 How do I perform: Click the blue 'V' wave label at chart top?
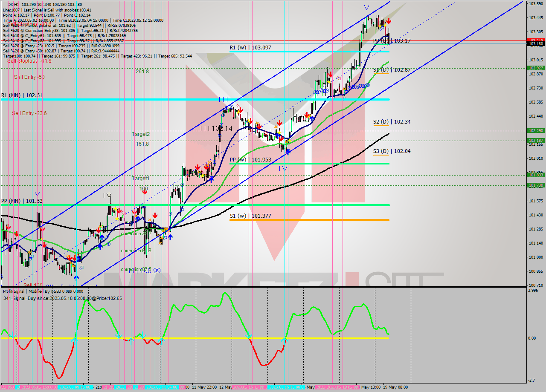366,7
